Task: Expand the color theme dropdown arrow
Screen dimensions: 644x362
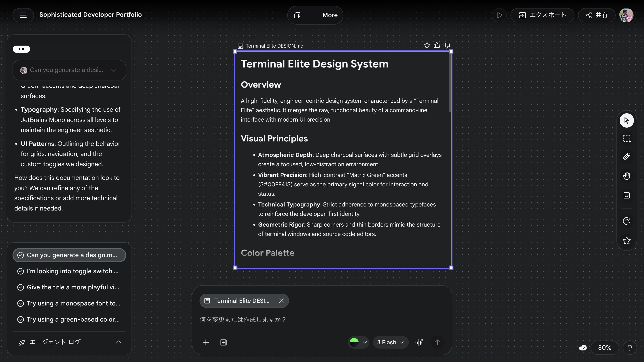Action: coord(365,343)
